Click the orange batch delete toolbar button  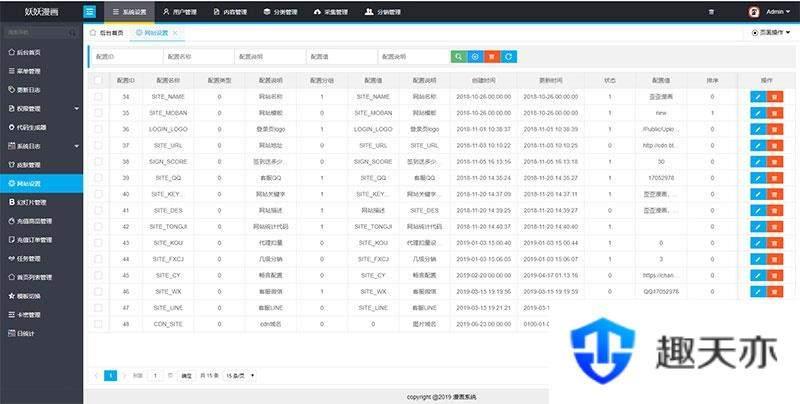click(x=492, y=57)
